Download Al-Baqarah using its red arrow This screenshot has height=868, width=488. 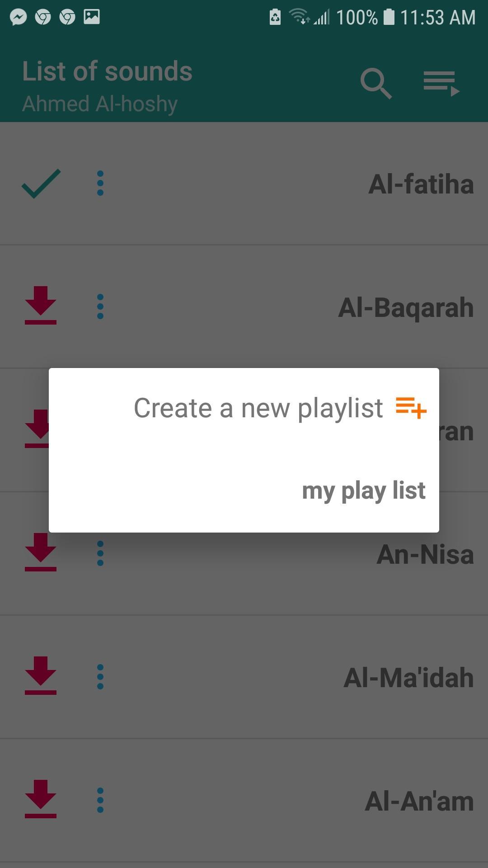click(x=41, y=305)
